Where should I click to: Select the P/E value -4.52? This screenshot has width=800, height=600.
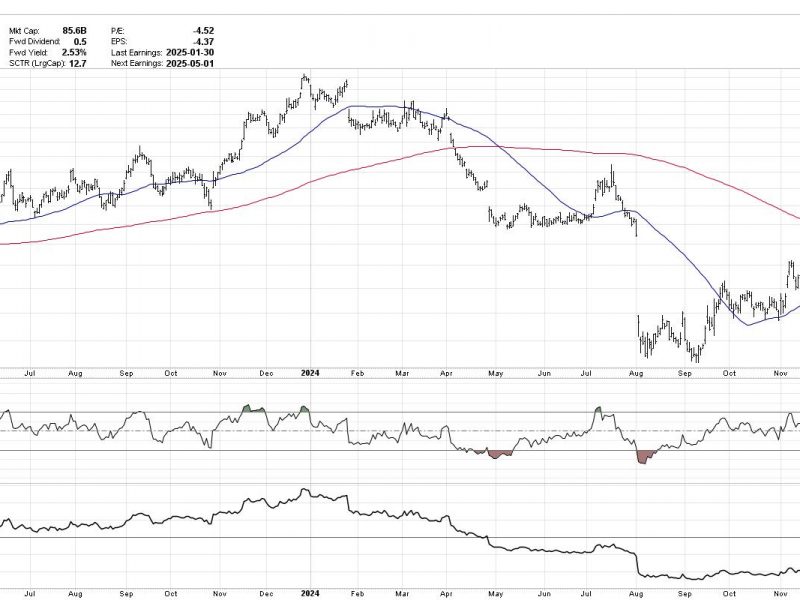point(204,31)
